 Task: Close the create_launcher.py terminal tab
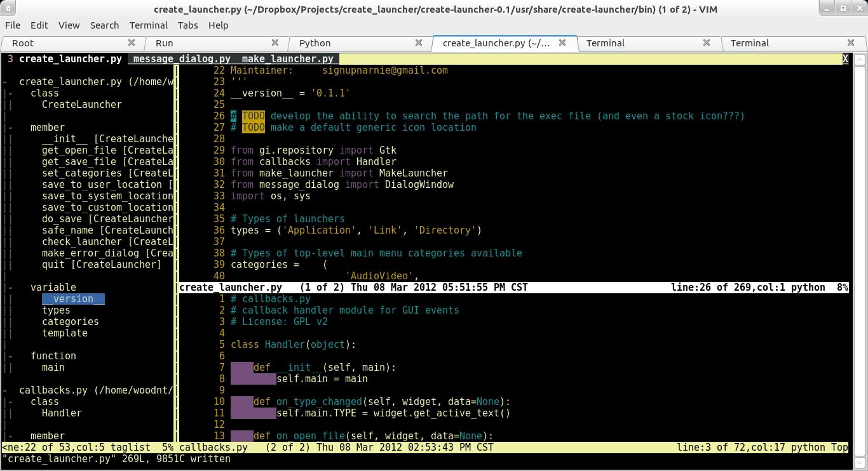(562, 43)
